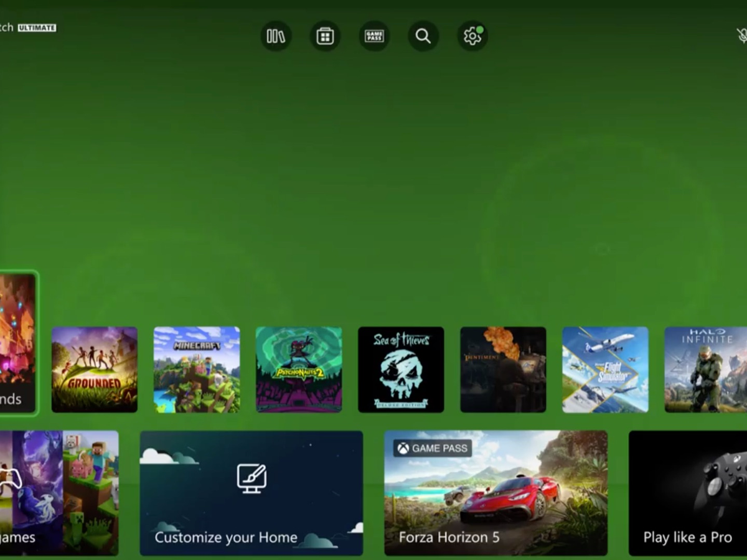The image size is (747, 560).
Task: Select the Customize your Home card
Action: pyautogui.click(x=251, y=493)
